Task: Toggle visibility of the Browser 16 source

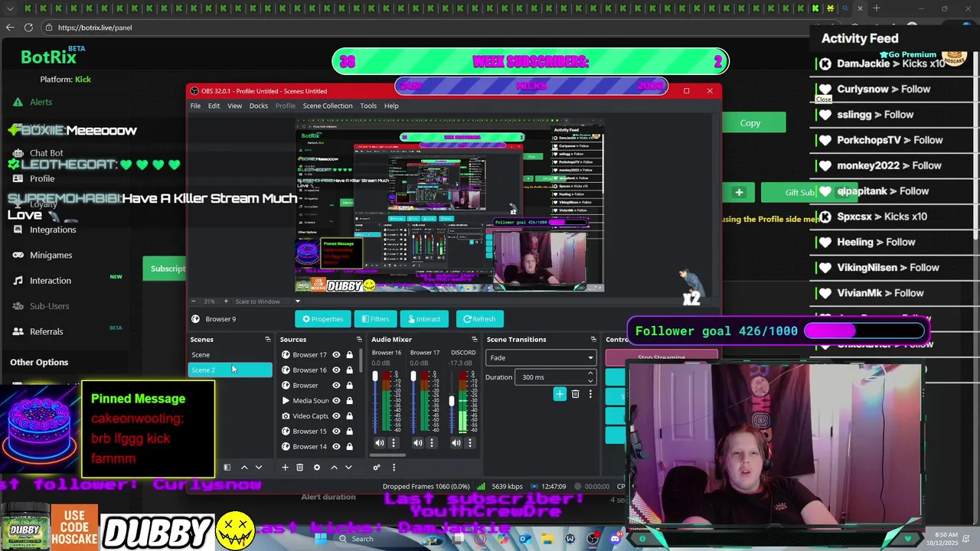Action: 336,370
